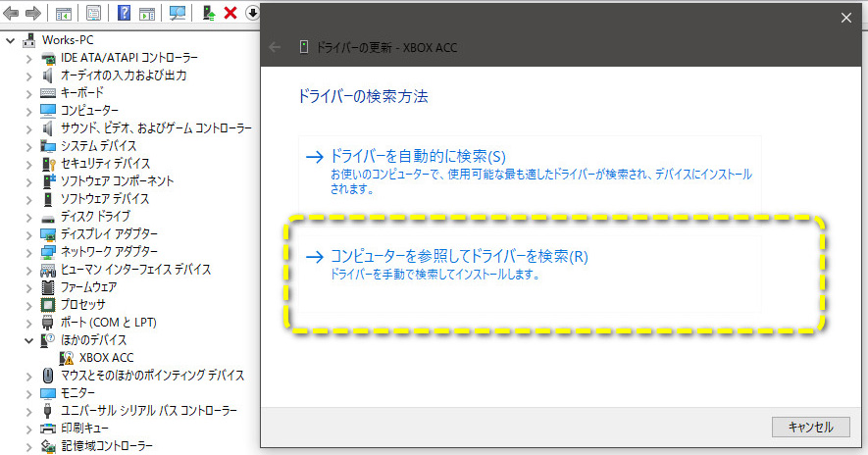This screenshot has height=455, width=868.
Task: Click the ドライバーの更新 - XBOX ACC title text
Action: (386, 48)
